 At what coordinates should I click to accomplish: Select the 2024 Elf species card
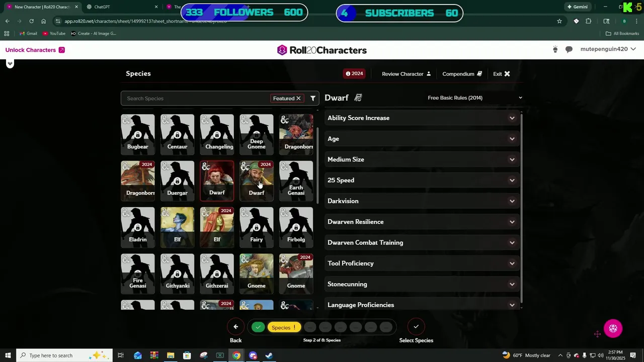click(x=217, y=227)
